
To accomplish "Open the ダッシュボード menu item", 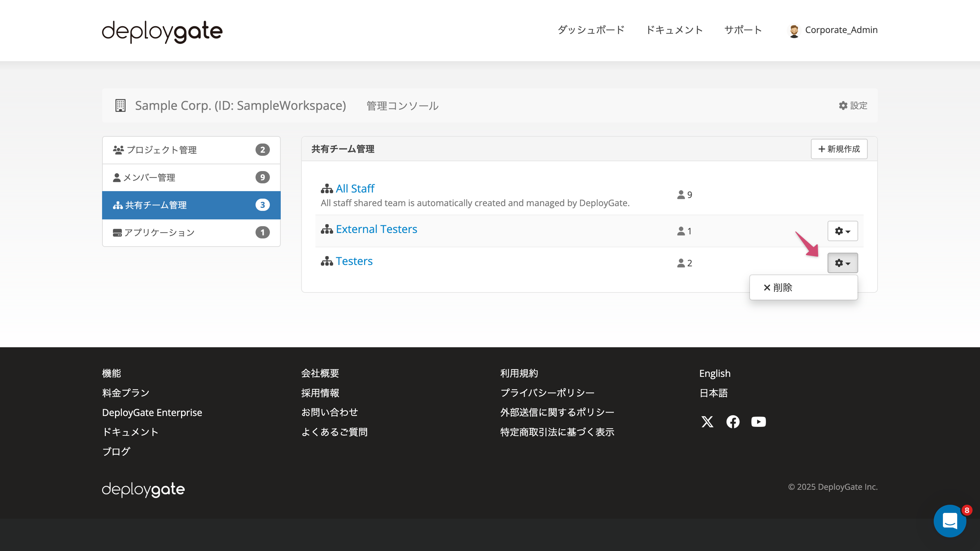I will 590,30.
